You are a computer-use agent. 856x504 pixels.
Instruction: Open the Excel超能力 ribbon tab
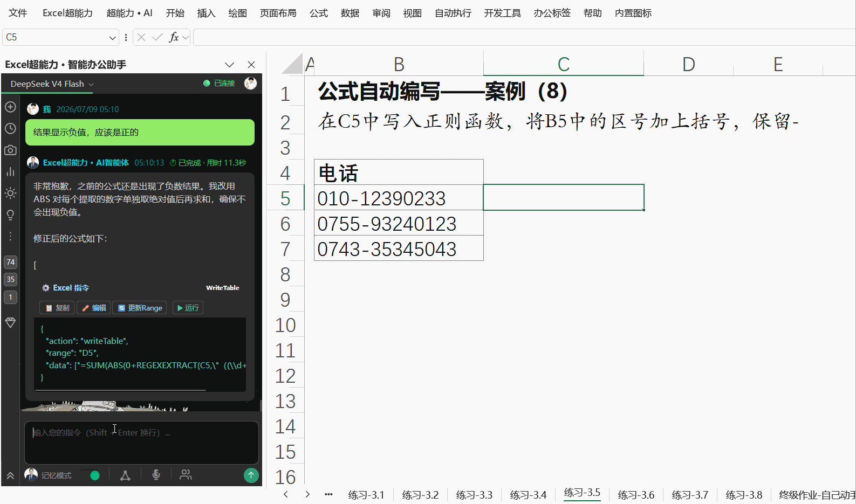(67, 13)
